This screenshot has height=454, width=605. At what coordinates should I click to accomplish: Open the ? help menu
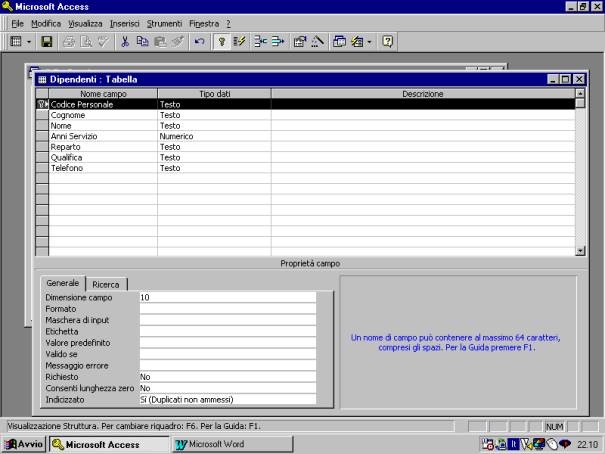pos(228,24)
